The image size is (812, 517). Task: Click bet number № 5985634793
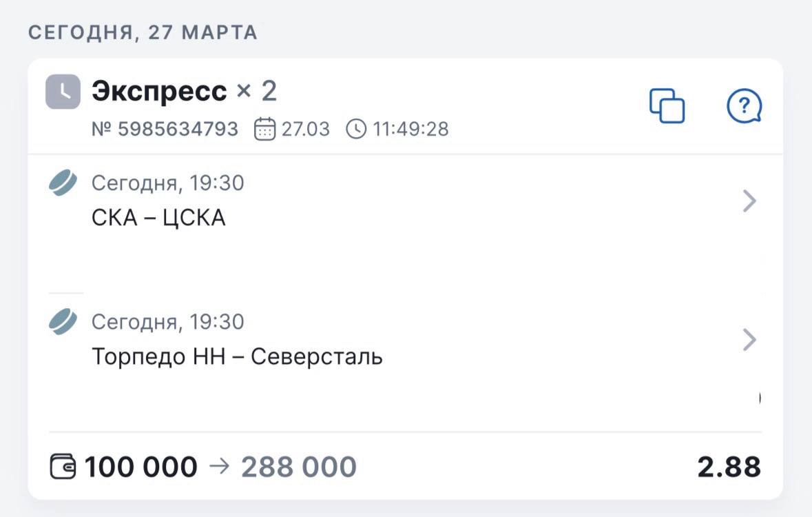tap(165, 129)
